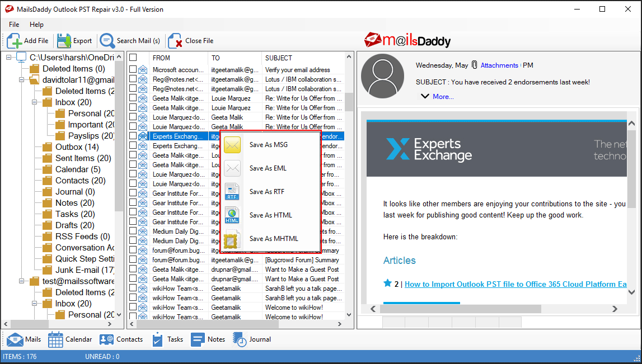Click the Close File icon
Viewport: 642px width, 364px height.
(175, 41)
